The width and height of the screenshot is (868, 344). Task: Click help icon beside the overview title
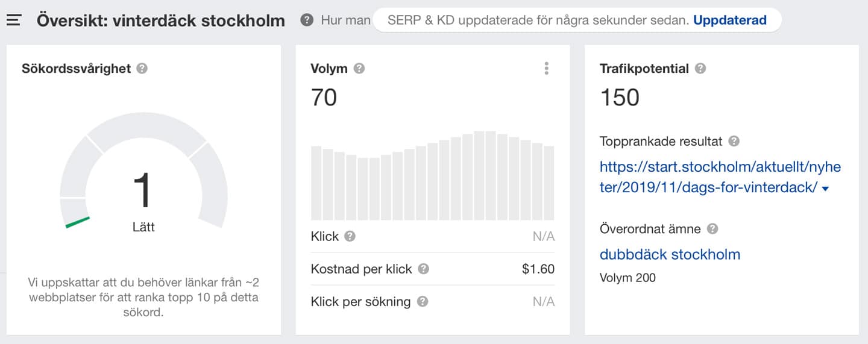(x=307, y=20)
